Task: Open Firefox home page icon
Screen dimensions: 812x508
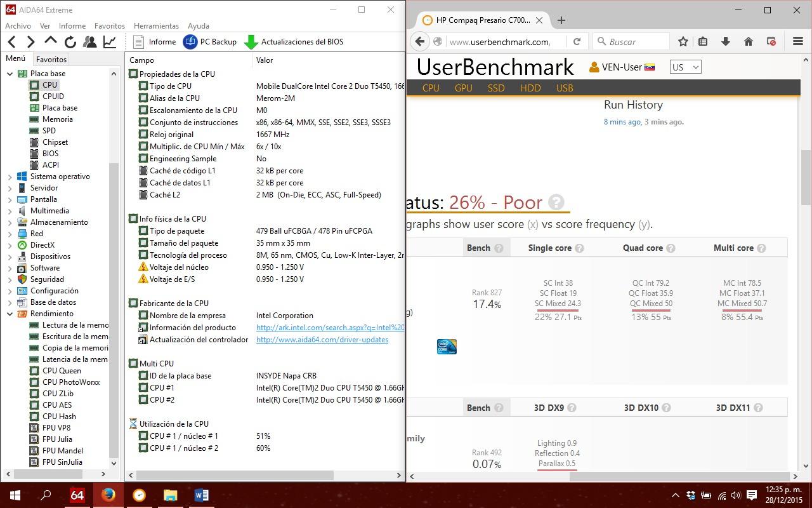Action: (x=749, y=41)
